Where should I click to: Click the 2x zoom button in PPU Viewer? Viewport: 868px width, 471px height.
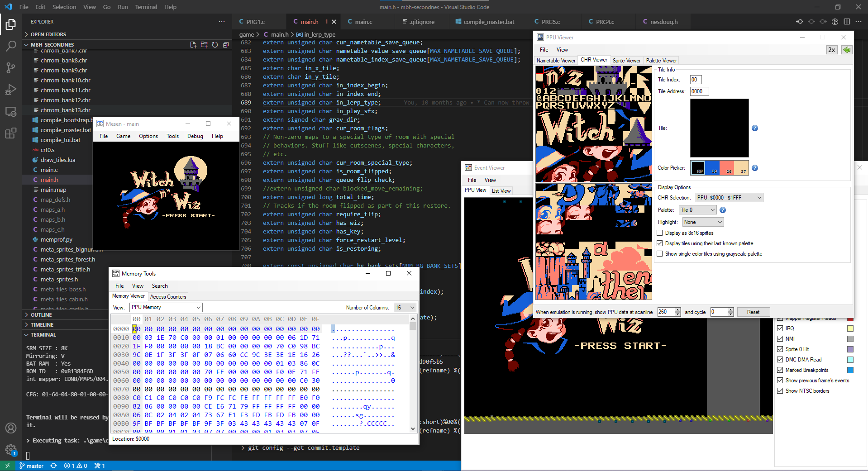pyautogui.click(x=832, y=50)
